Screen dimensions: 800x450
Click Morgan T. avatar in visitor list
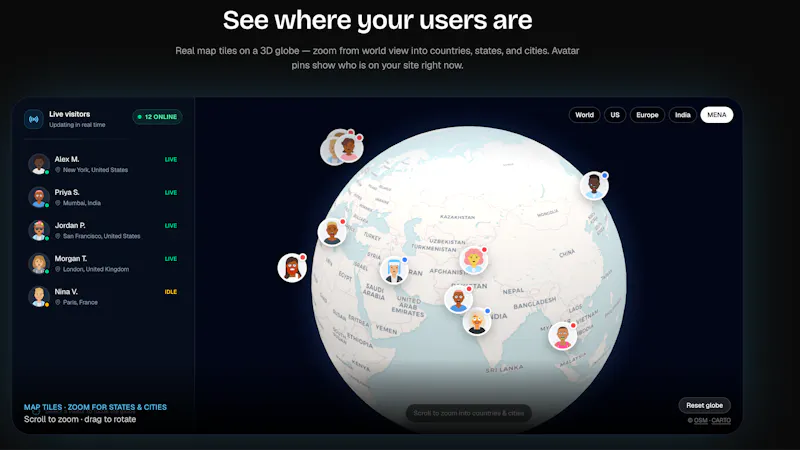pyautogui.click(x=39, y=264)
